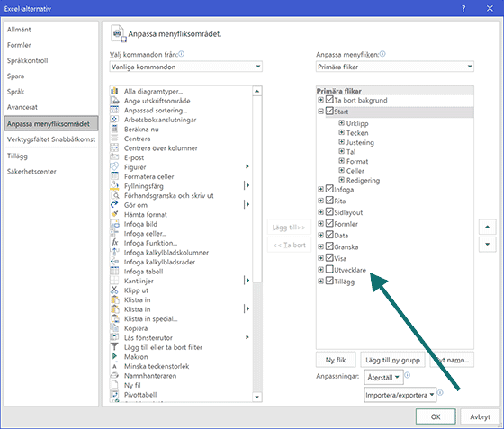Uncheck the Data tab checkbox

pyautogui.click(x=329, y=235)
